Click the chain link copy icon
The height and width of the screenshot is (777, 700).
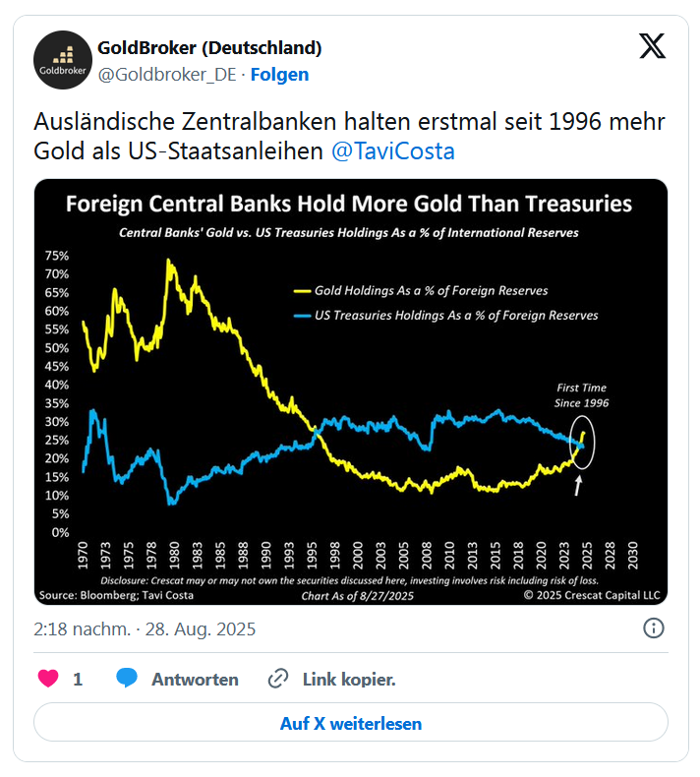[x=278, y=679]
